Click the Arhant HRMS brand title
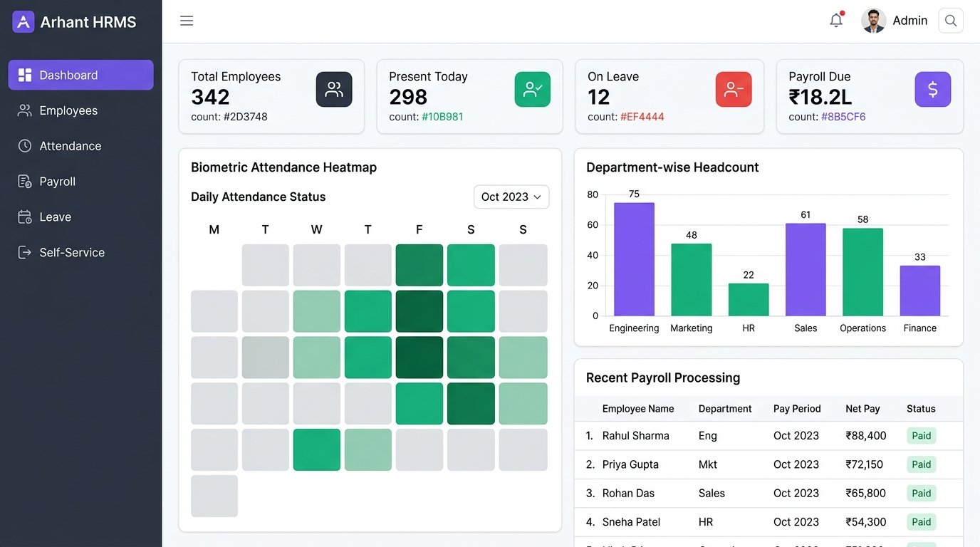Image resolution: width=980 pixels, height=547 pixels. [88, 21]
